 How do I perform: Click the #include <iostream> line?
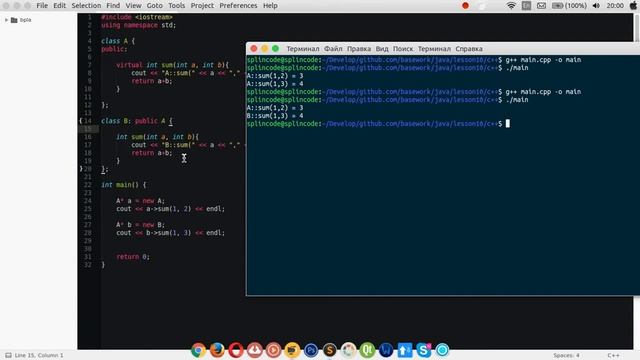point(137,17)
